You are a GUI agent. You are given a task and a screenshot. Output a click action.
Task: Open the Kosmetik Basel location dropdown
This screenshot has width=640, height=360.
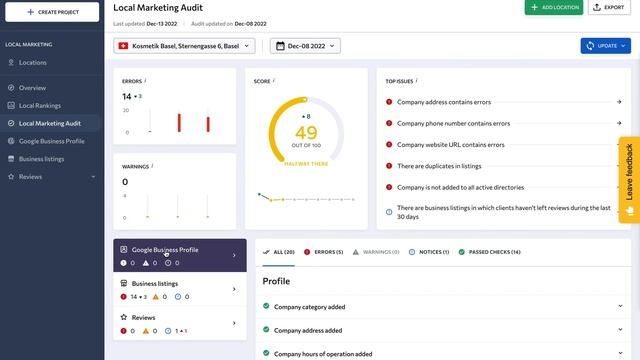coord(184,46)
